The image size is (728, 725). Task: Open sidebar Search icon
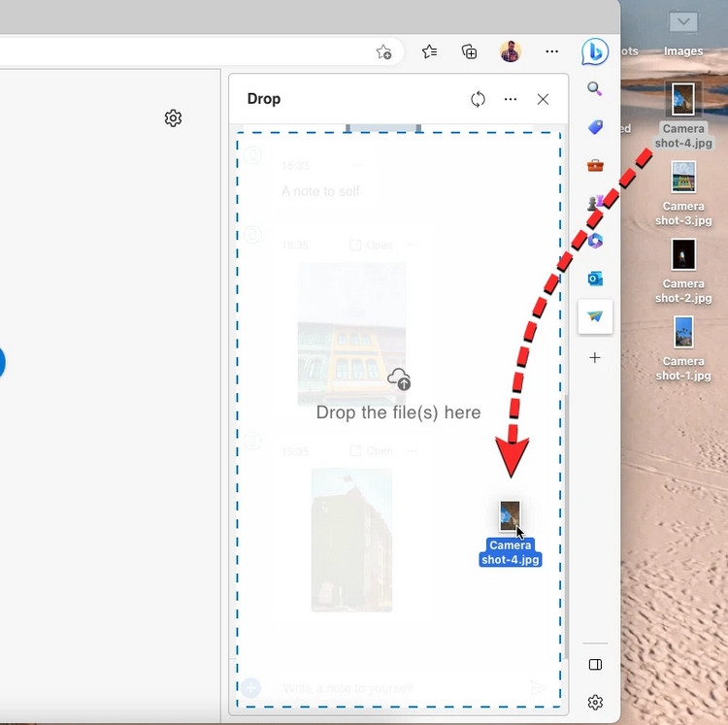[595, 88]
